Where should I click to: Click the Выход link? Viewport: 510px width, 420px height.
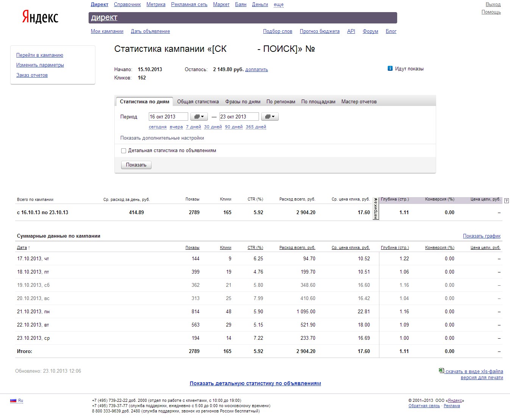[x=493, y=5]
